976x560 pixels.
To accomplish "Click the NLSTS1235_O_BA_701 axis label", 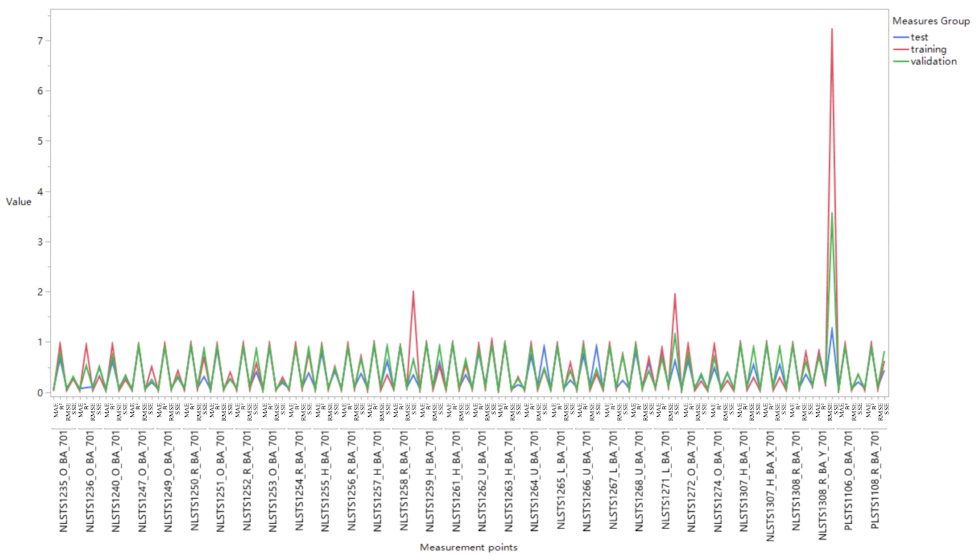I will (63, 481).
